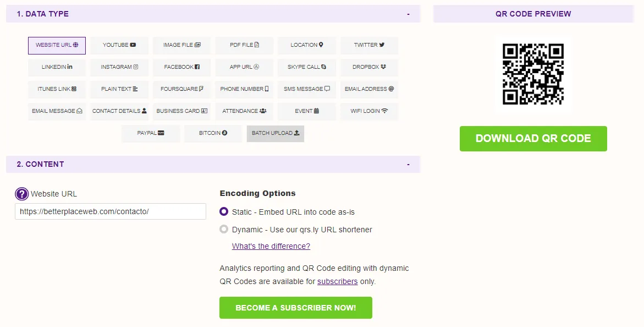Screen dimensions: 644x327
Task: Select the Skype Call data type
Action: [306, 67]
